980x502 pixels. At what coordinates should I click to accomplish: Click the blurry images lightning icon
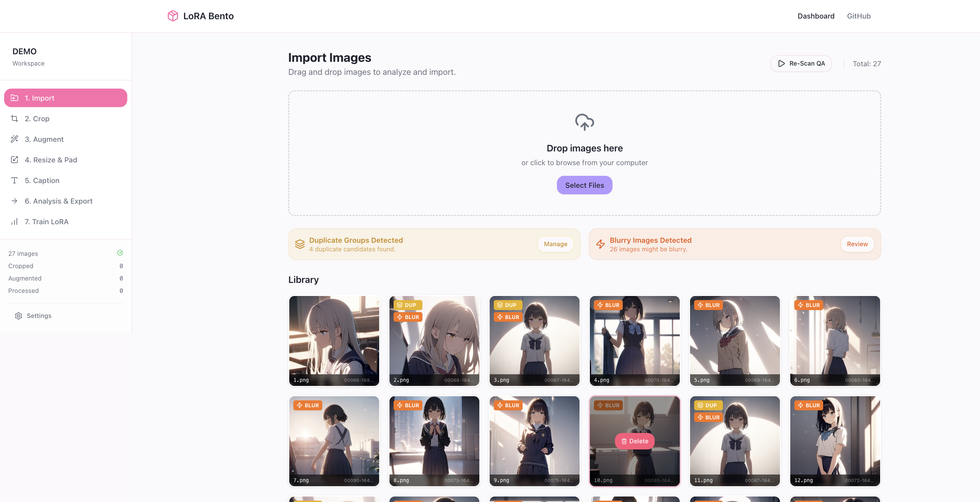pos(600,244)
